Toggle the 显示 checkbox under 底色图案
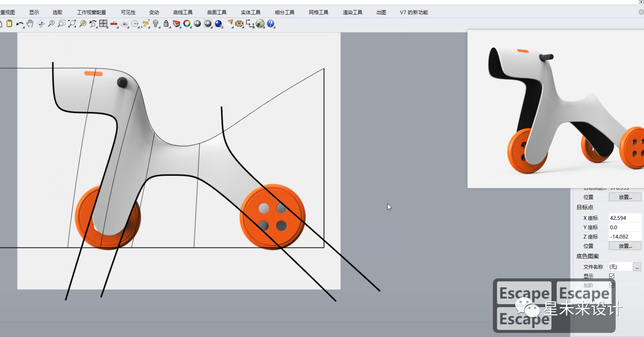 (x=612, y=276)
